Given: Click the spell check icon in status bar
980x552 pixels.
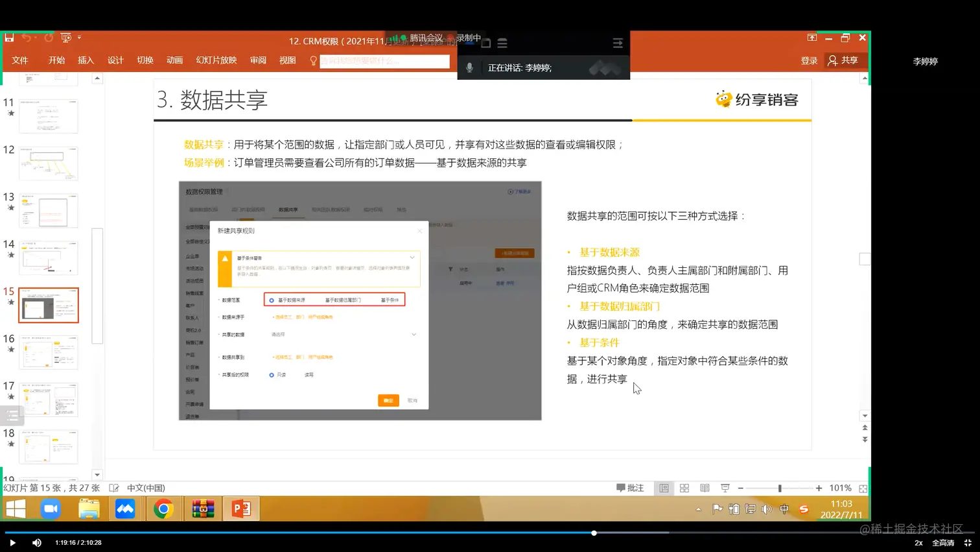Looking at the screenshot, I should click(x=114, y=488).
